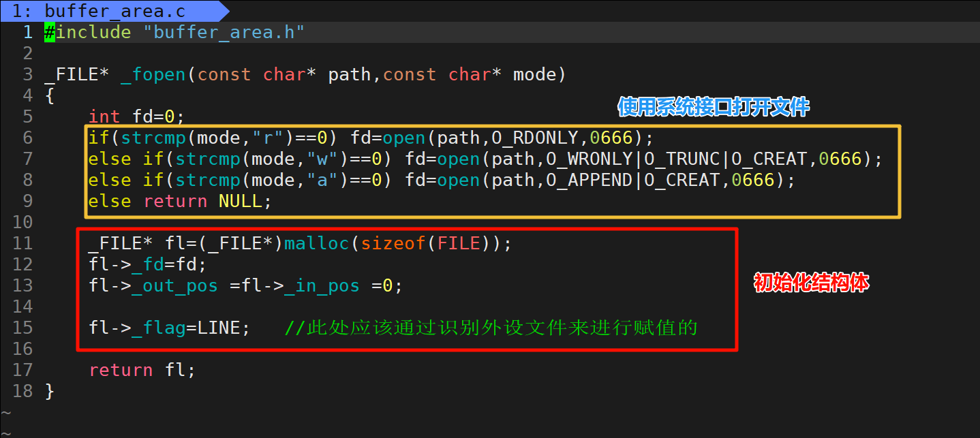This screenshot has height=438, width=980.
Task: Click the red annotation label beside red box
Action: (811, 283)
